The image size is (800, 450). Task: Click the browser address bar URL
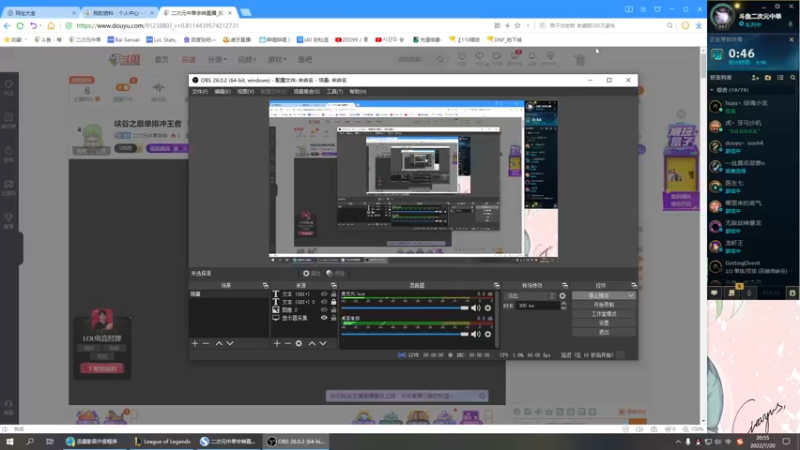[158, 26]
